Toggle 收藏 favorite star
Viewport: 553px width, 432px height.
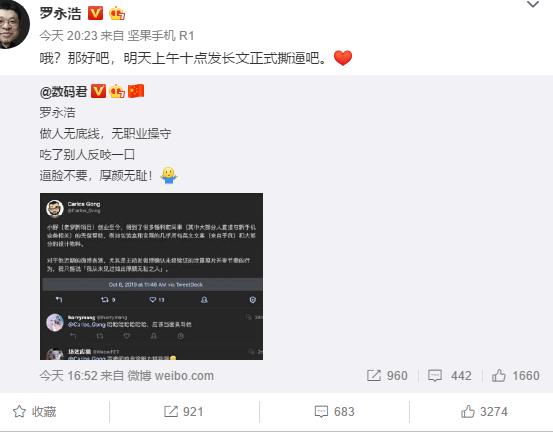pyautogui.click(x=35, y=412)
